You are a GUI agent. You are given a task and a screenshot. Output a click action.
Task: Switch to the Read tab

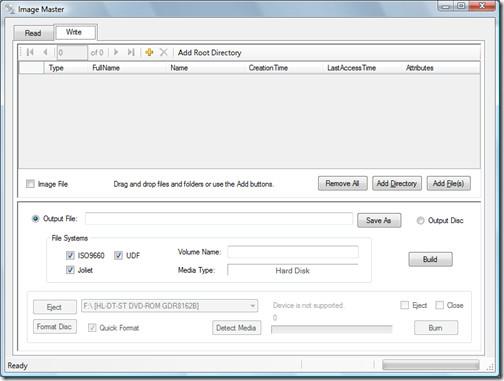(33, 33)
